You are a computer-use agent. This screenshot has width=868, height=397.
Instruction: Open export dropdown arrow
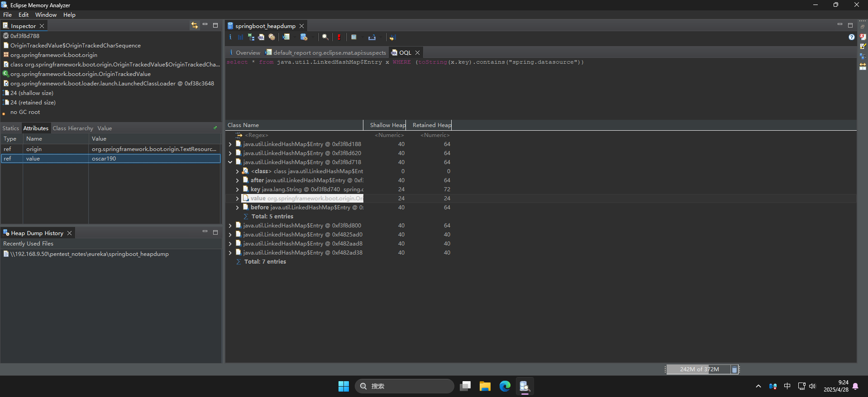pos(381,37)
